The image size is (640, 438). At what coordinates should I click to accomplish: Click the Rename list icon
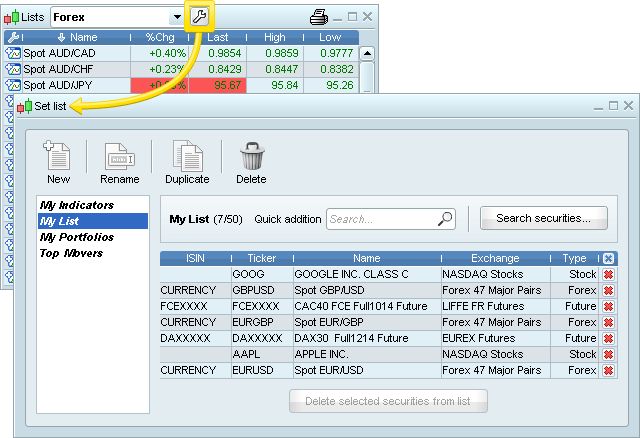point(119,158)
